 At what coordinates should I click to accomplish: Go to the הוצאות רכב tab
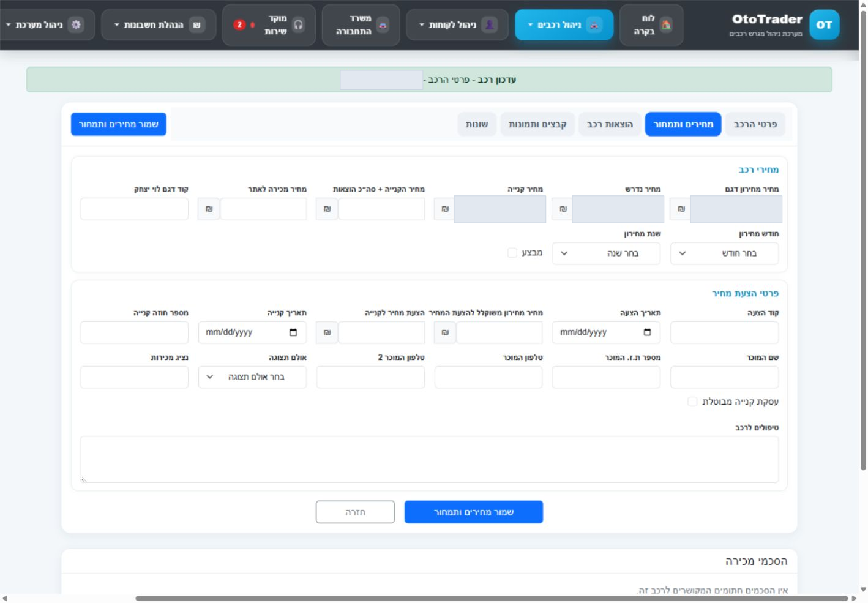tap(610, 124)
